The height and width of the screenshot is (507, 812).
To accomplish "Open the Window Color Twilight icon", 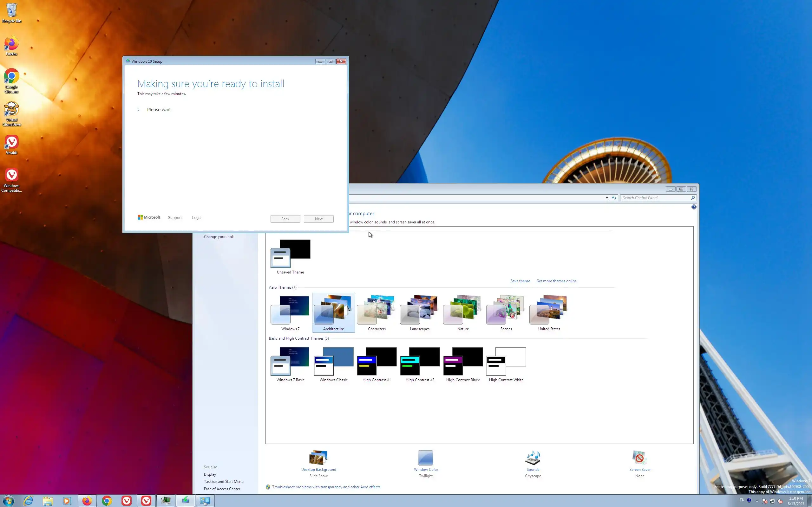I will pos(425,458).
